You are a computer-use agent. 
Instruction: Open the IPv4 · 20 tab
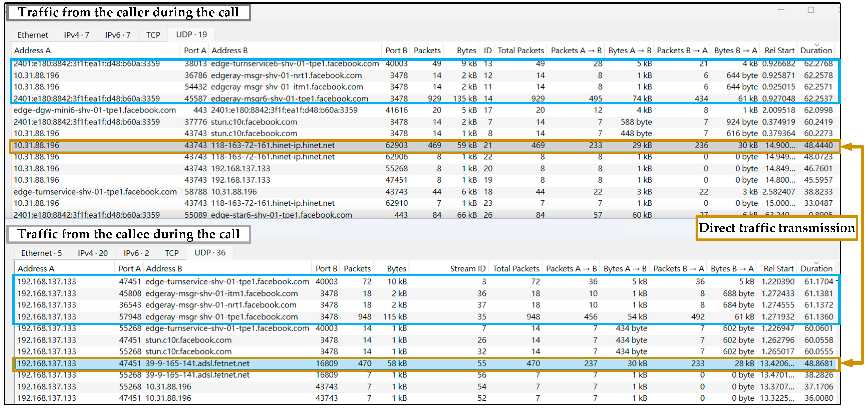click(x=93, y=253)
